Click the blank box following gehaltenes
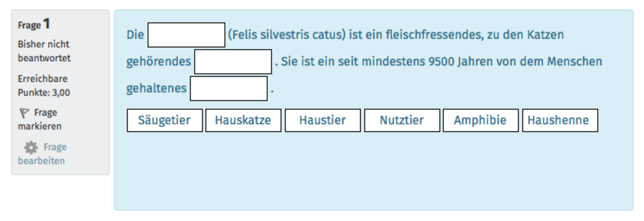644x221 pixels. (x=229, y=89)
